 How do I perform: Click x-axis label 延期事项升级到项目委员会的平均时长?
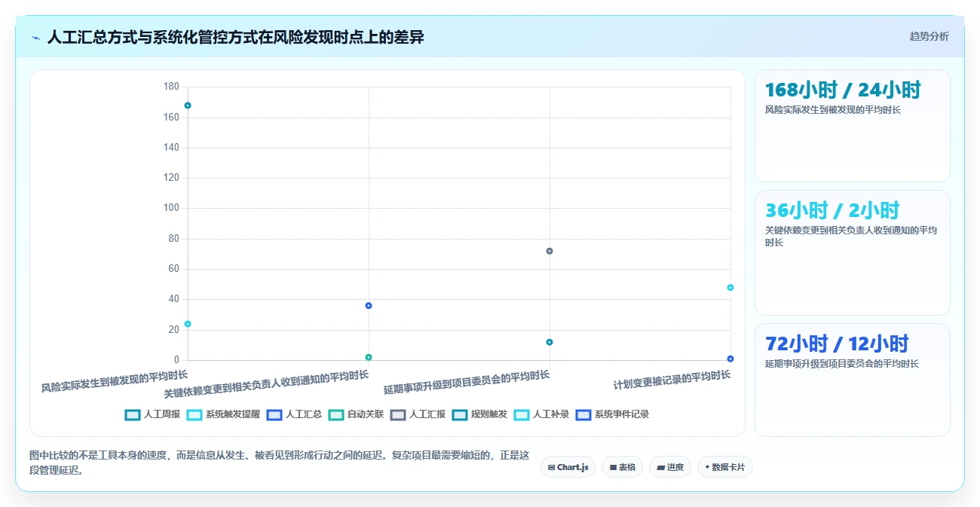click(467, 383)
